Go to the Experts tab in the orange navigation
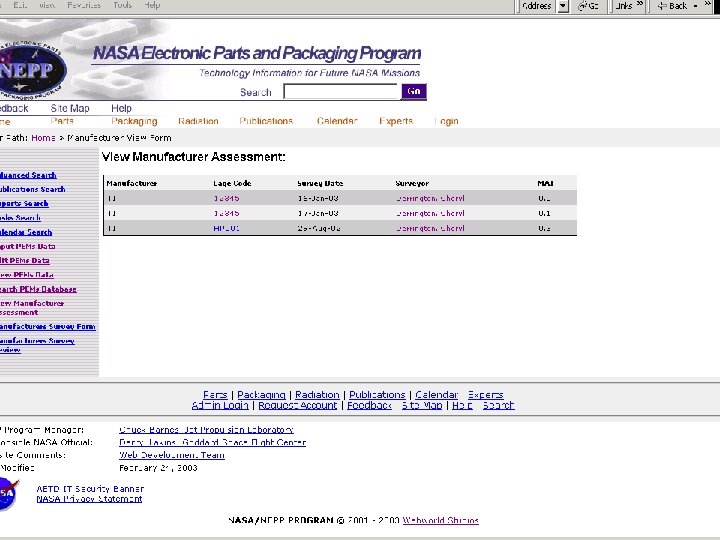The width and height of the screenshot is (720, 540). 396,121
